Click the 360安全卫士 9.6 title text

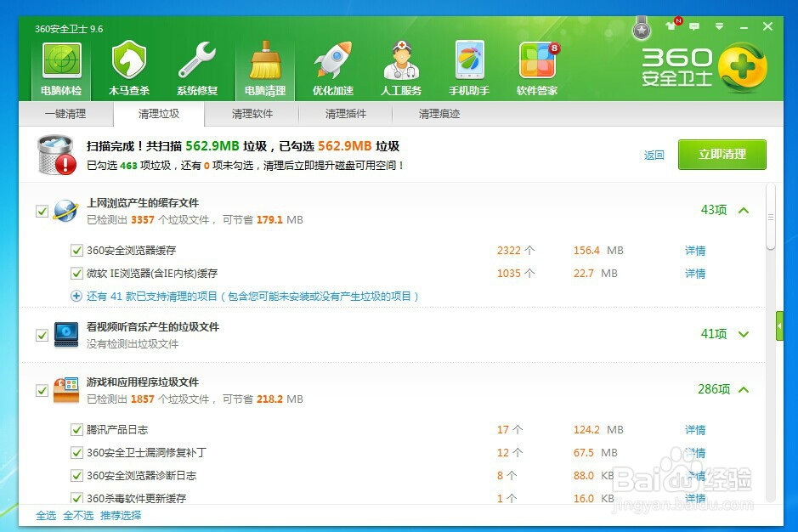69,29
